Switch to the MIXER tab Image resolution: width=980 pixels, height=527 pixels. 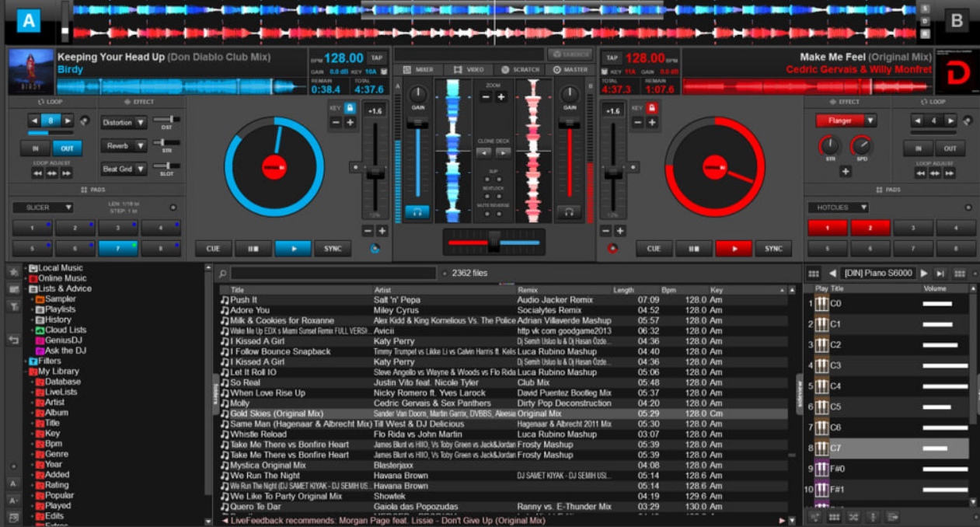click(418, 70)
